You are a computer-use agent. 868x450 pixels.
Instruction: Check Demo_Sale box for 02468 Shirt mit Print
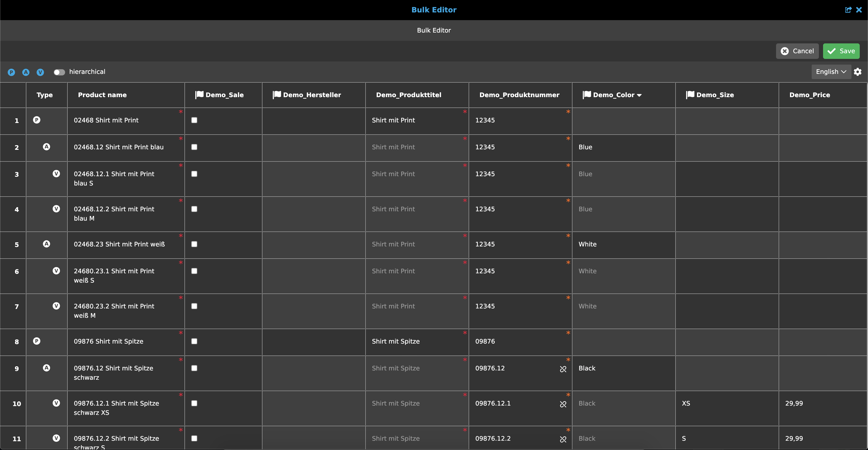point(194,120)
